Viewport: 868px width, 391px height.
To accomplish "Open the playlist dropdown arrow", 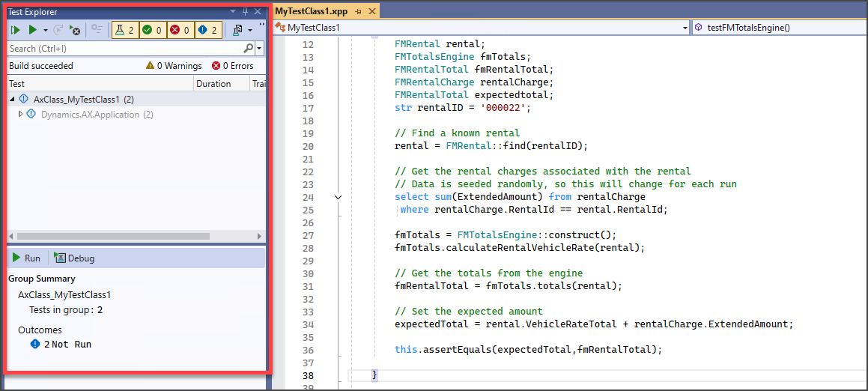I will pyautogui.click(x=250, y=30).
